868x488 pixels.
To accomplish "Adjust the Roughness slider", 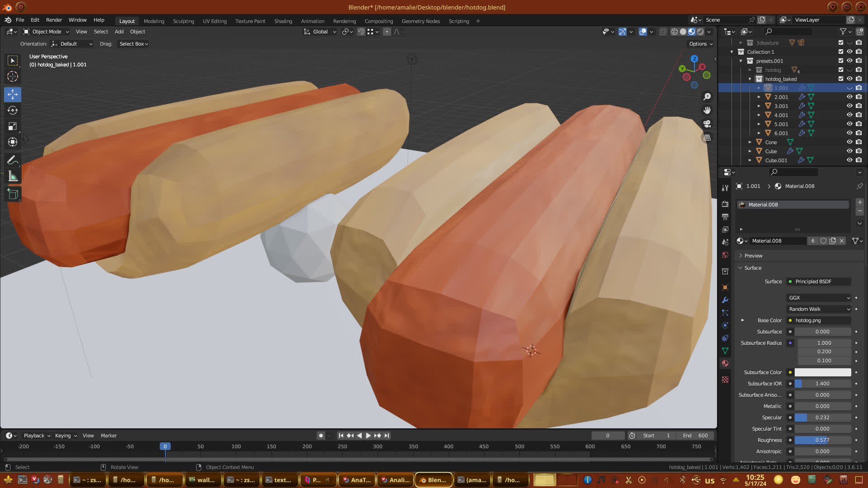I will (822, 440).
